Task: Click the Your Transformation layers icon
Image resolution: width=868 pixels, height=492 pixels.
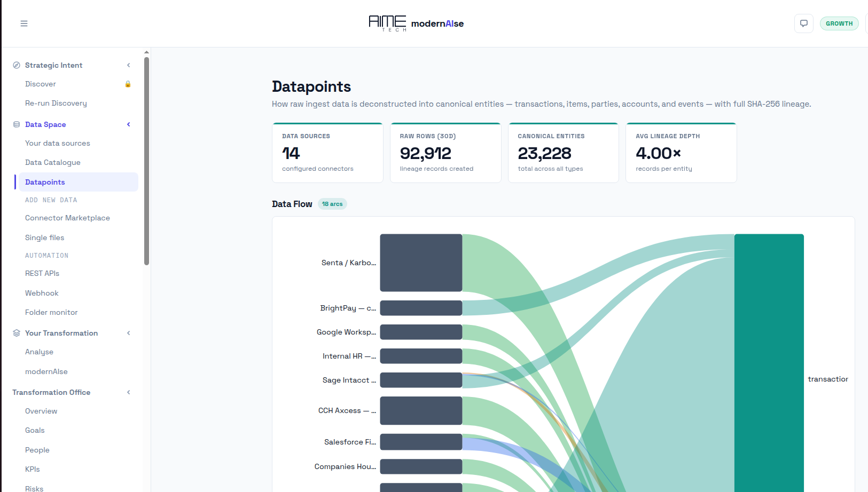Action: [17, 333]
